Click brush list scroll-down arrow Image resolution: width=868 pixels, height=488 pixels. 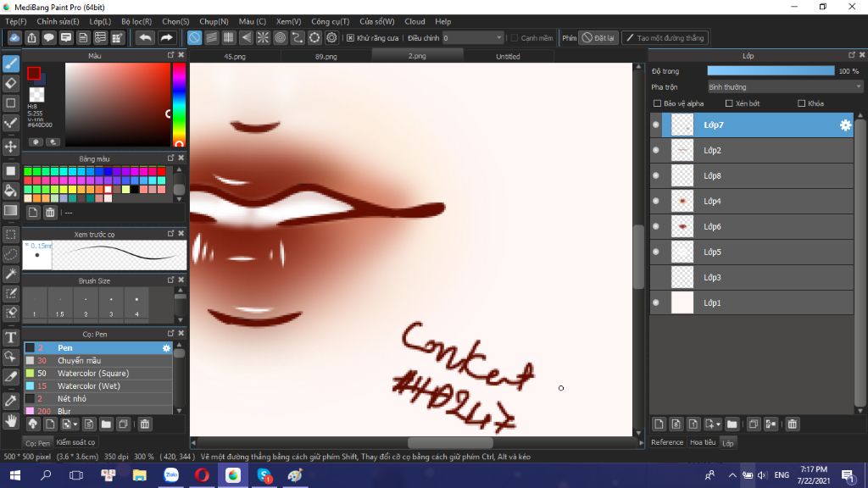point(179,411)
